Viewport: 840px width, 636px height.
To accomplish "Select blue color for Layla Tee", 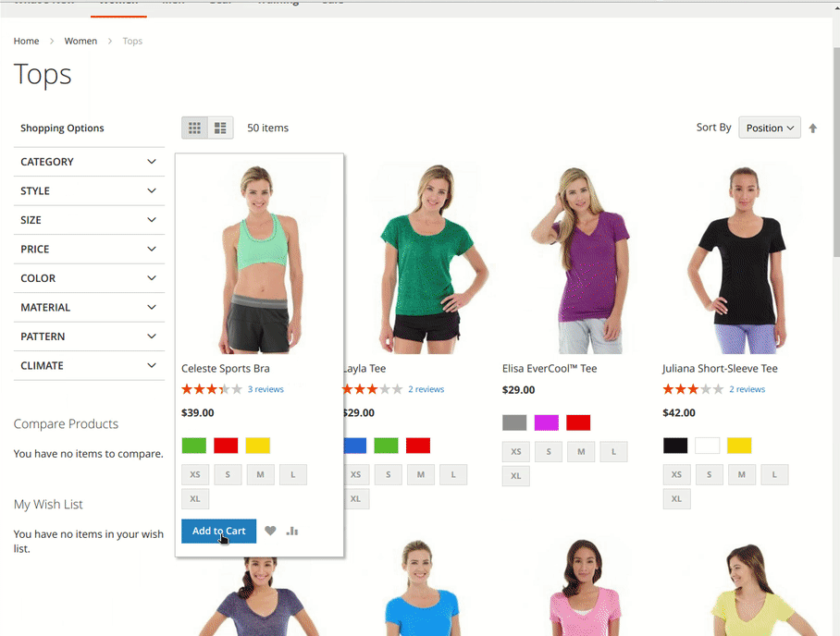I will click(355, 446).
